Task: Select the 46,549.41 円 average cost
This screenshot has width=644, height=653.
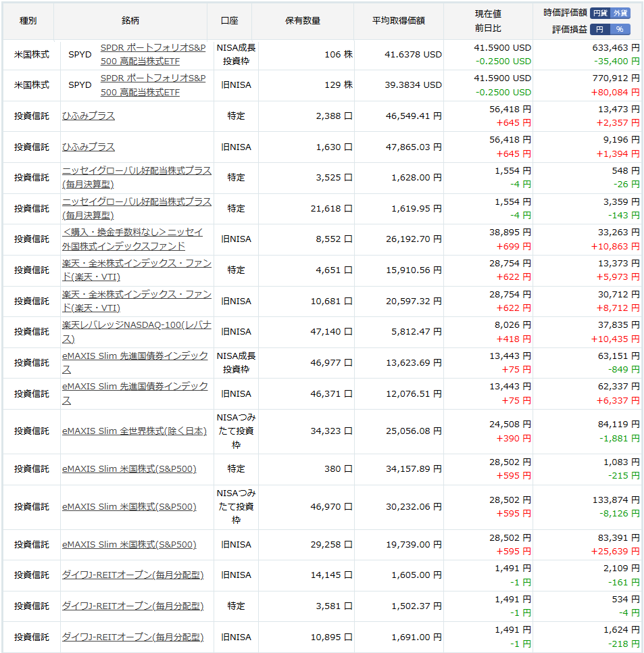Action: coord(414,116)
